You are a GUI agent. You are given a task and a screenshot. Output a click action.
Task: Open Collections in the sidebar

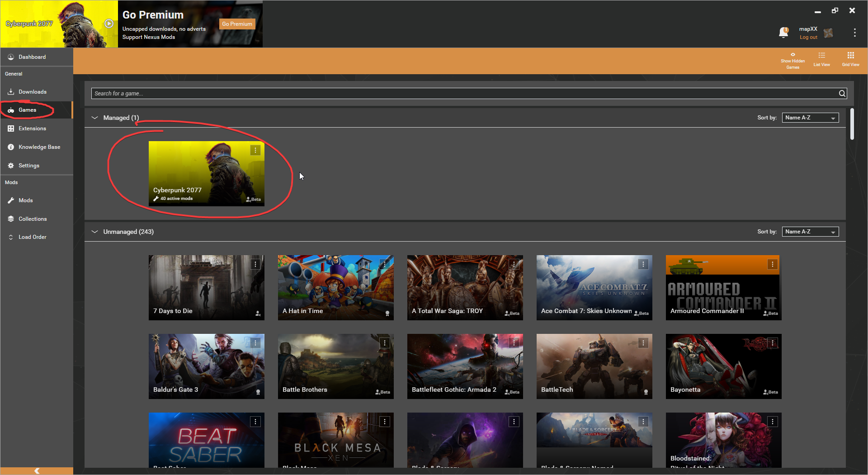pos(36,219)
